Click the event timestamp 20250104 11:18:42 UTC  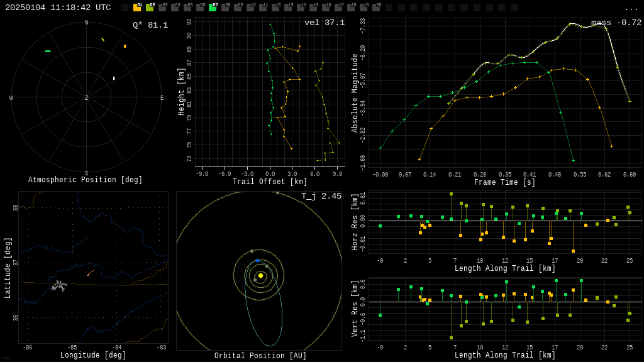coord(58,8)
